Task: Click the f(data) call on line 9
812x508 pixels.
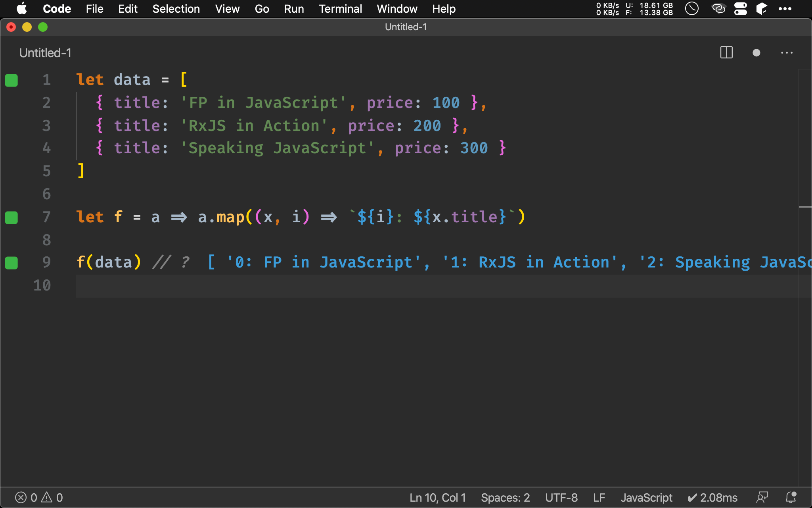Action: click(109, 262)
